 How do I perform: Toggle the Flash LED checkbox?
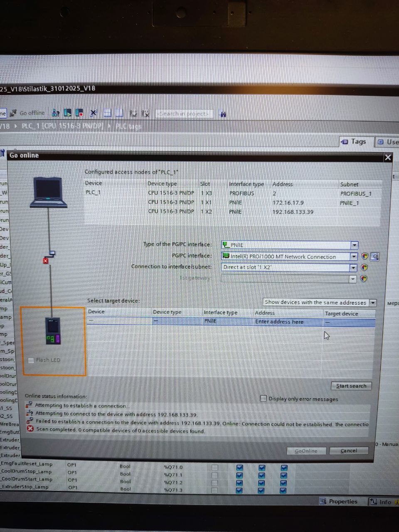point(31,360)
